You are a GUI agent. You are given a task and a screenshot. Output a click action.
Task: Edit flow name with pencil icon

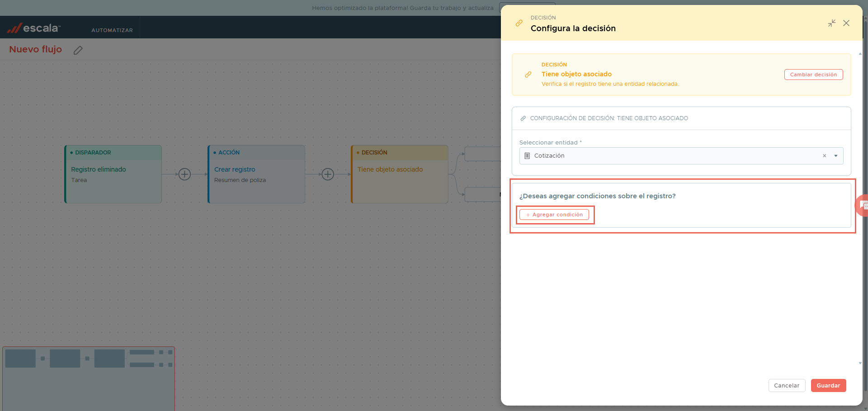click(78, 50)
